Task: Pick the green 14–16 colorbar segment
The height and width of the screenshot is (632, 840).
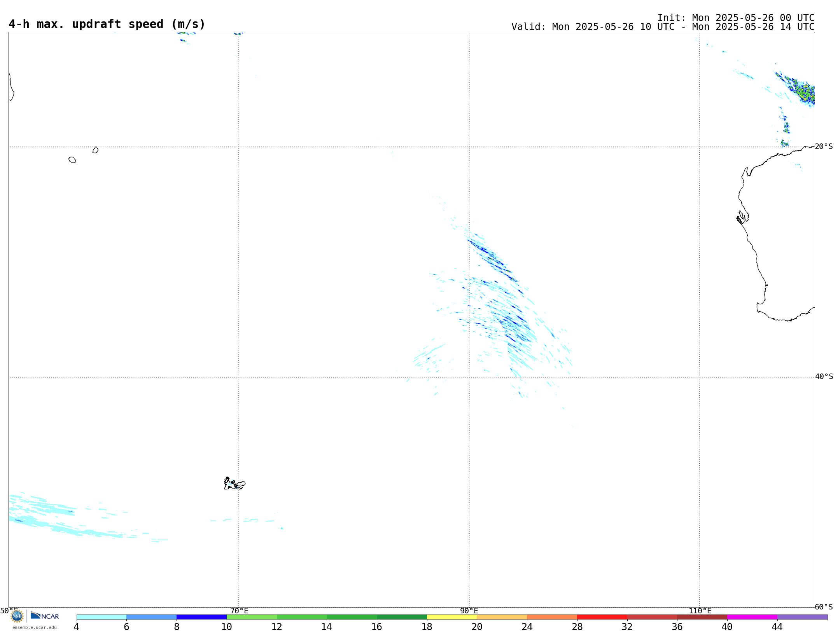Action: [x=352, y=617]
